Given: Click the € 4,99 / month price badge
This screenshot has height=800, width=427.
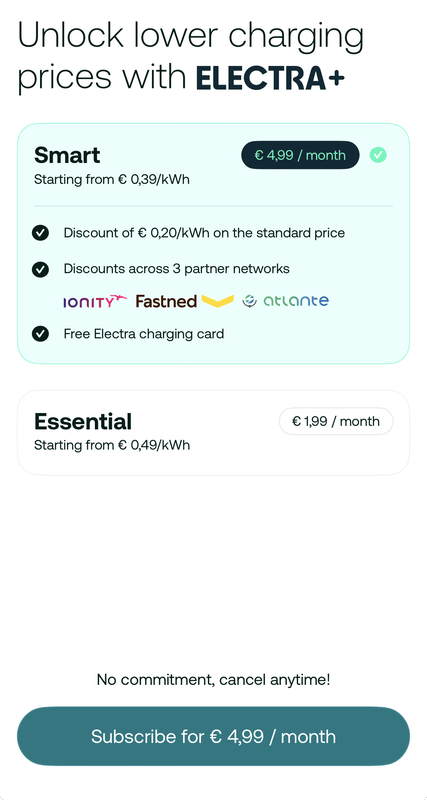Looking at the screenshot, I should 300,155.
